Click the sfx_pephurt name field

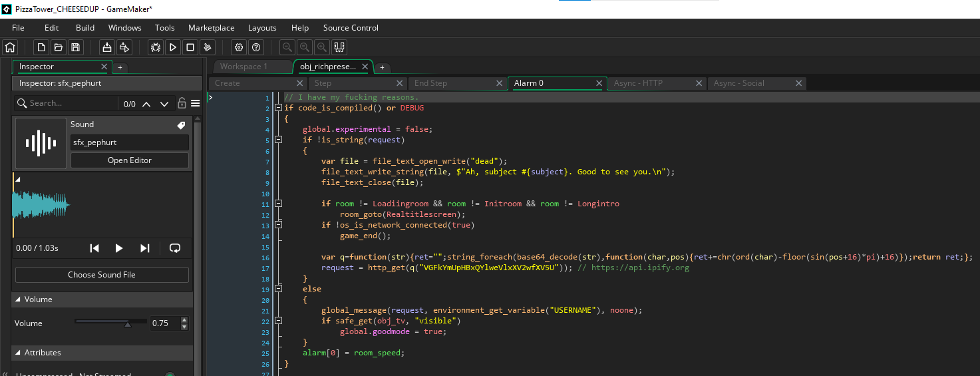pyautogui.click(x=130, y=142)
